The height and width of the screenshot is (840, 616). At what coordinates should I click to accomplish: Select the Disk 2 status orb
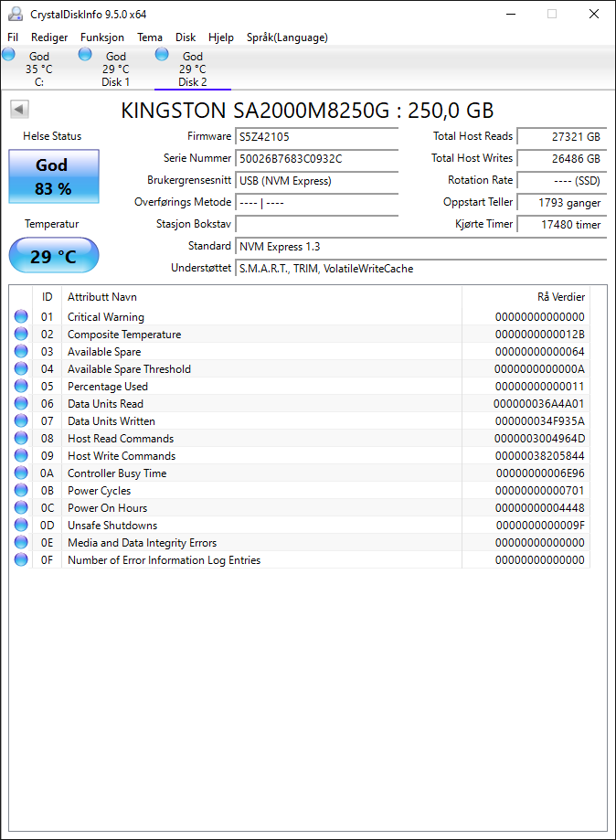point(162,54)
